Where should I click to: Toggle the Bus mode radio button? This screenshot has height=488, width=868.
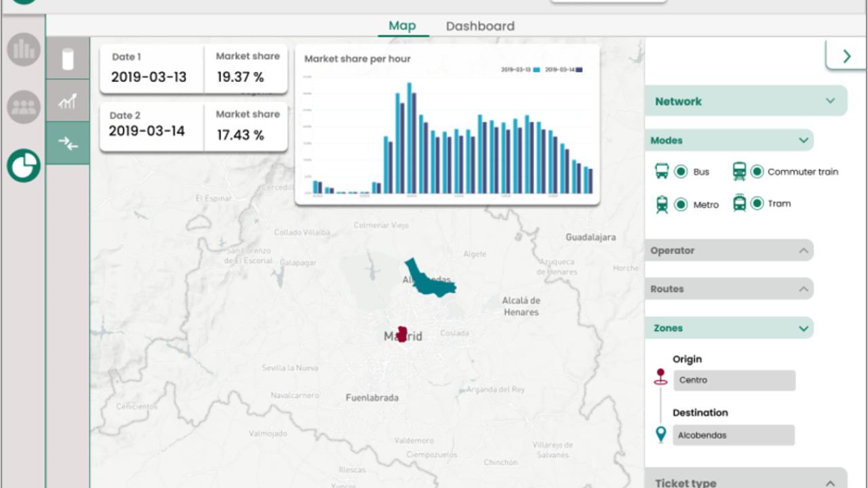click(x=681, y=171)
